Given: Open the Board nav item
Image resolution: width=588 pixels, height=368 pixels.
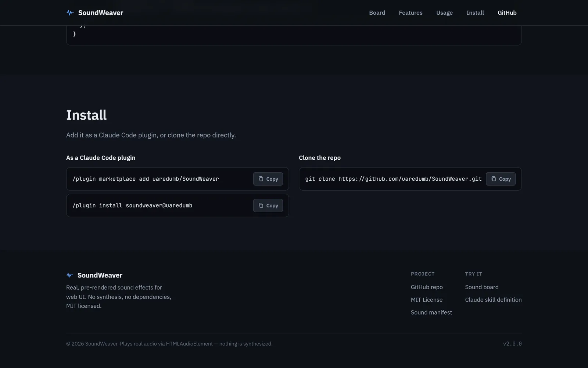Looking at the screenshot, I should [377, 13].
